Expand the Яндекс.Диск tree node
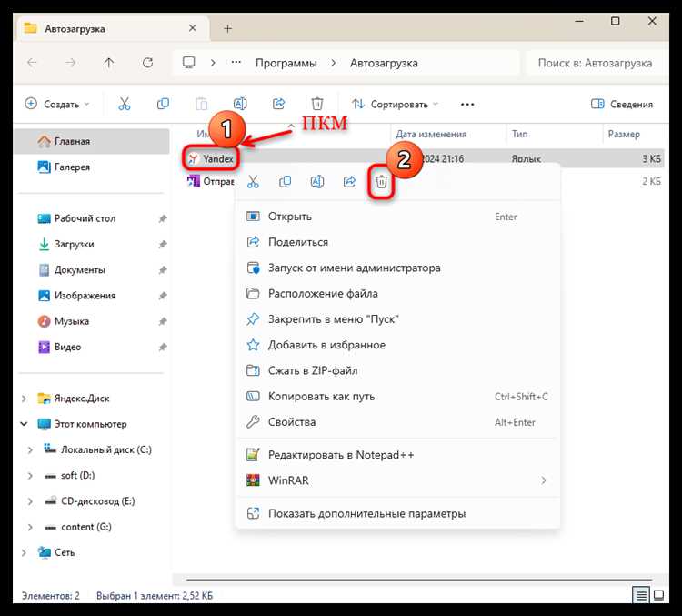This screenshot has height=616, width=682. [25, 399]
